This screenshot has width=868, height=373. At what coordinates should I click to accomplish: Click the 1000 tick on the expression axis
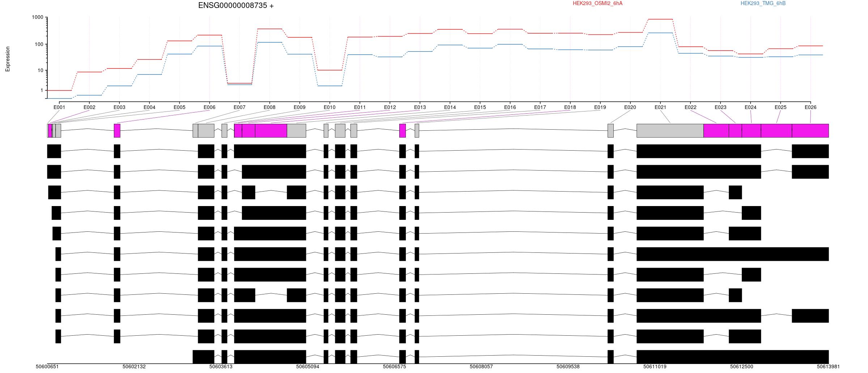[38, 17]
